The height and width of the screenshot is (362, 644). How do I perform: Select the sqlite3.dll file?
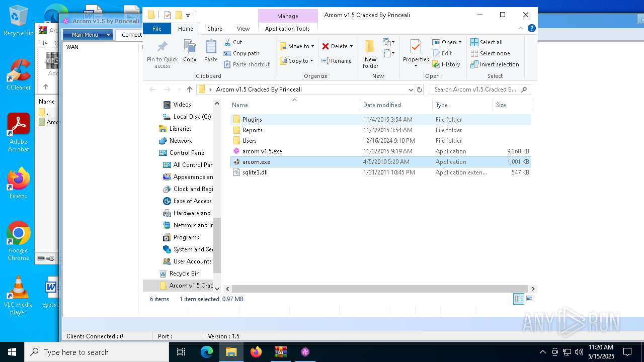coord(380,172)
